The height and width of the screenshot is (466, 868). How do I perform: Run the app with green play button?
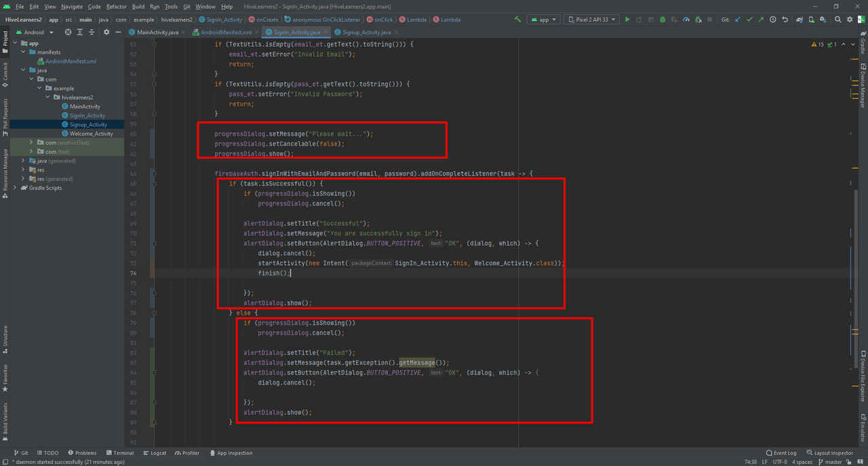(627, 20)
